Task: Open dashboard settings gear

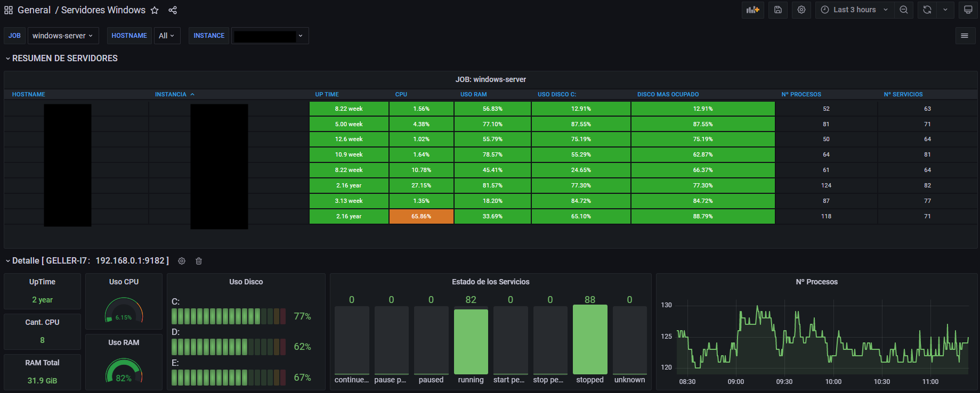Action: click(801, 10)
